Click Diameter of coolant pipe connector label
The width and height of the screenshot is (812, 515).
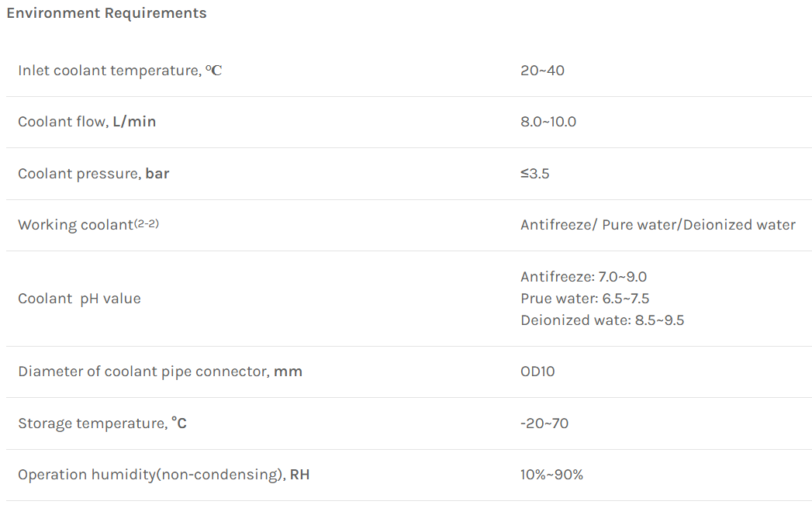click(x=160, y=372)
